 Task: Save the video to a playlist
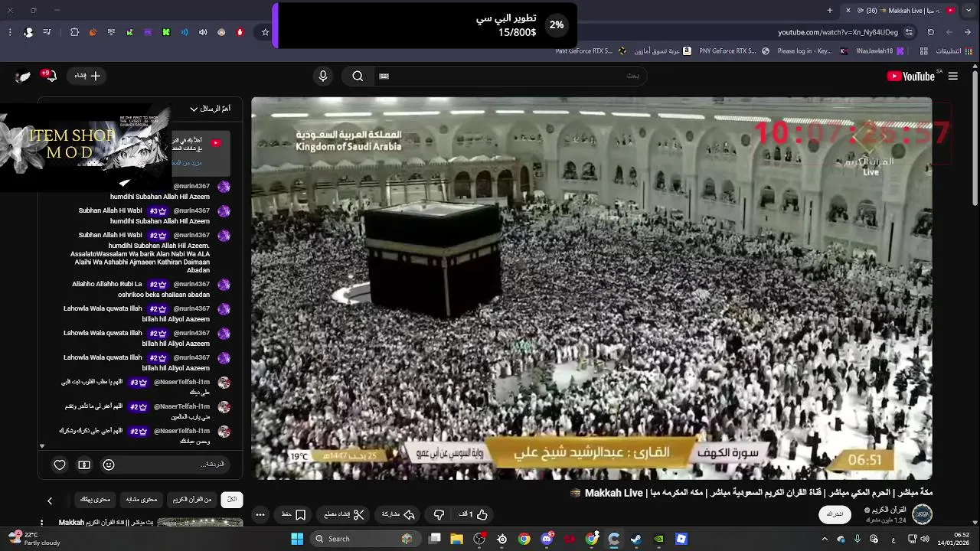coord(294,514)
